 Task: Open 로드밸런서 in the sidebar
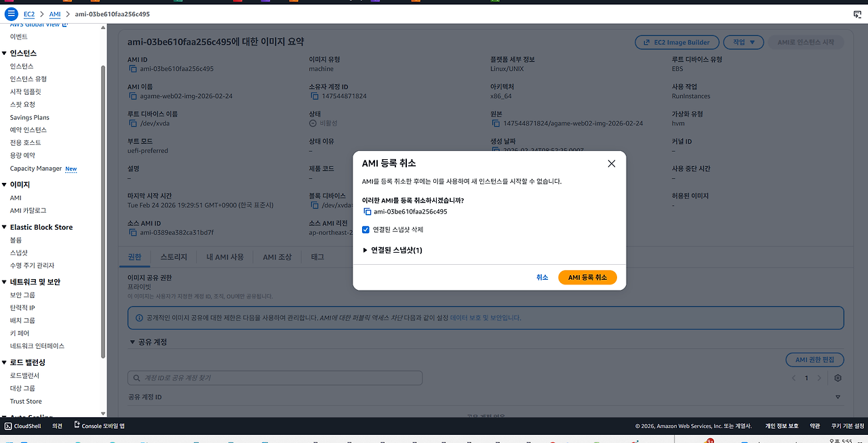click(x=25, y=376)
